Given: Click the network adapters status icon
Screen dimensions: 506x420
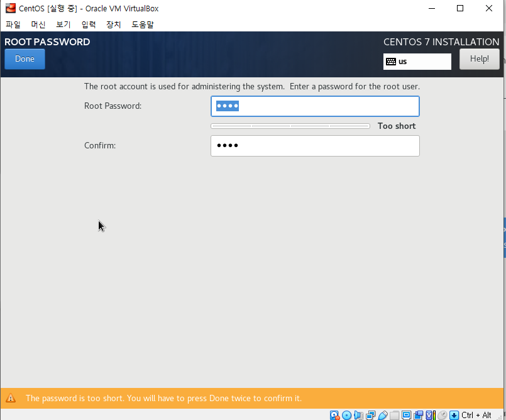Looking at the screenshot, I should (x=370, y=415).
